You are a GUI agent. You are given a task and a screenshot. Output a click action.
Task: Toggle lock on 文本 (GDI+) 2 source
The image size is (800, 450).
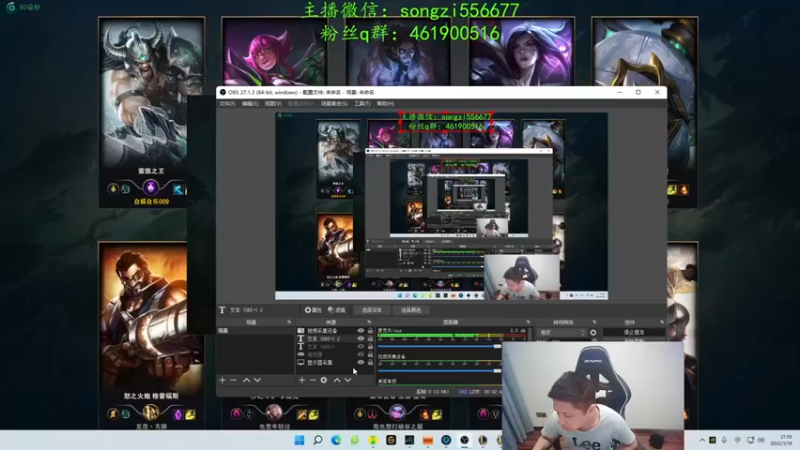click(370, 338)
